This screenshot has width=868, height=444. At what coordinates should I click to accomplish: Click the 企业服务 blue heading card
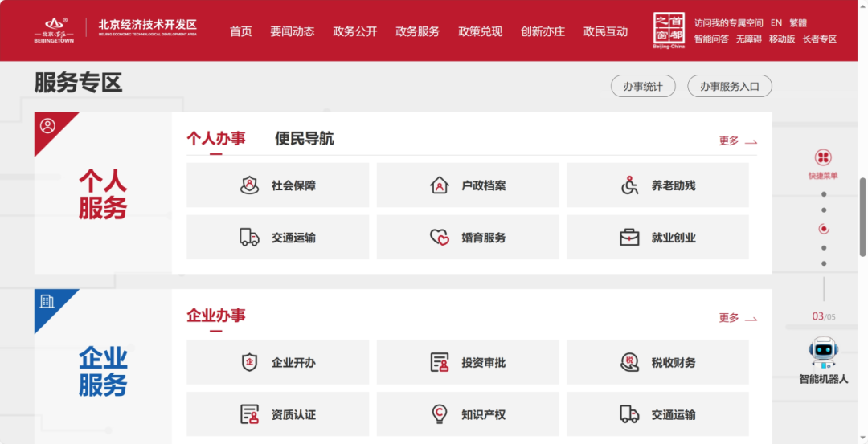[x=103, y=366]
